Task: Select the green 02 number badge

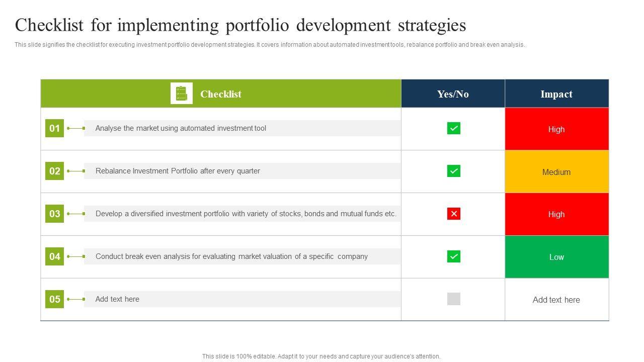Action: coord(54,171)
